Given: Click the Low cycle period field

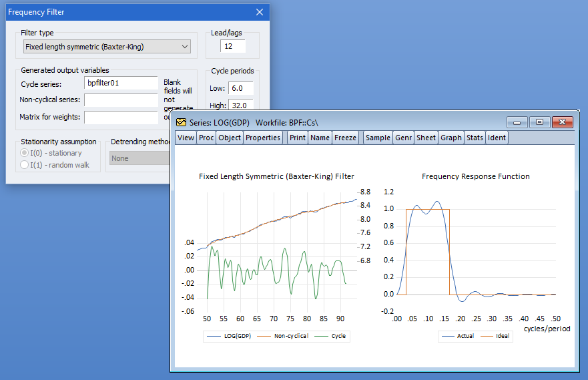Looking at the screenshot, I should click(x=240, y=88).
